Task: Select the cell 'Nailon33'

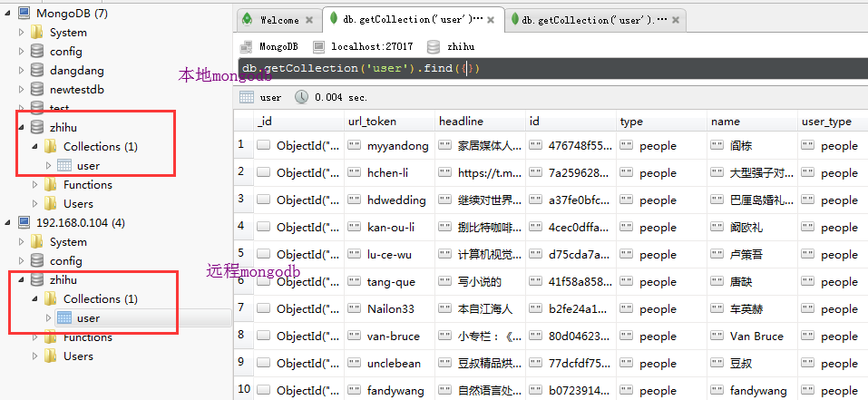Action: (x=389, y=308)
